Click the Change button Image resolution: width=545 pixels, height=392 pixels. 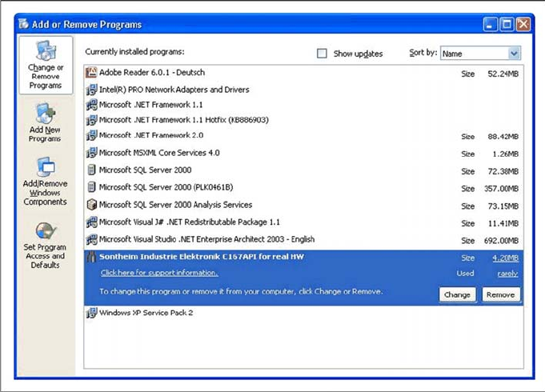point(457,294)
